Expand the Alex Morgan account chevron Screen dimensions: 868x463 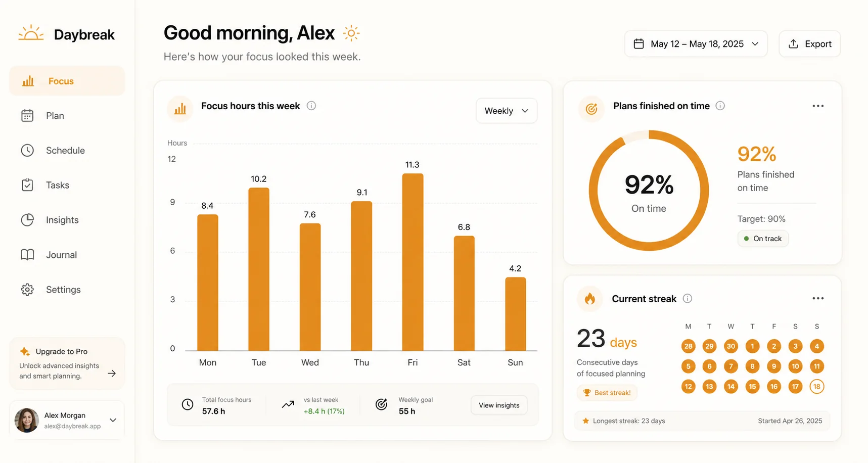pos(113,420)
